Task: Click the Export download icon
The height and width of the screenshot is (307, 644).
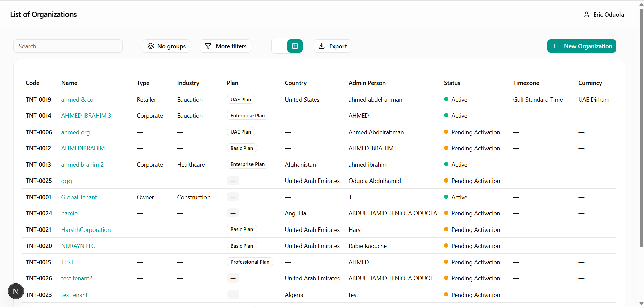Action: tap(322, 46)
